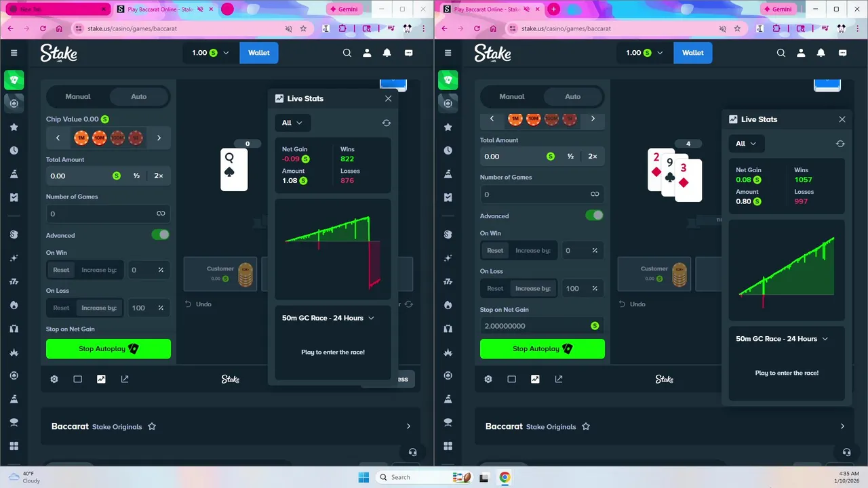Favorite Baccarat with star in right window
The width and height of the screenshot is (868, 488).
coord(586,426)
